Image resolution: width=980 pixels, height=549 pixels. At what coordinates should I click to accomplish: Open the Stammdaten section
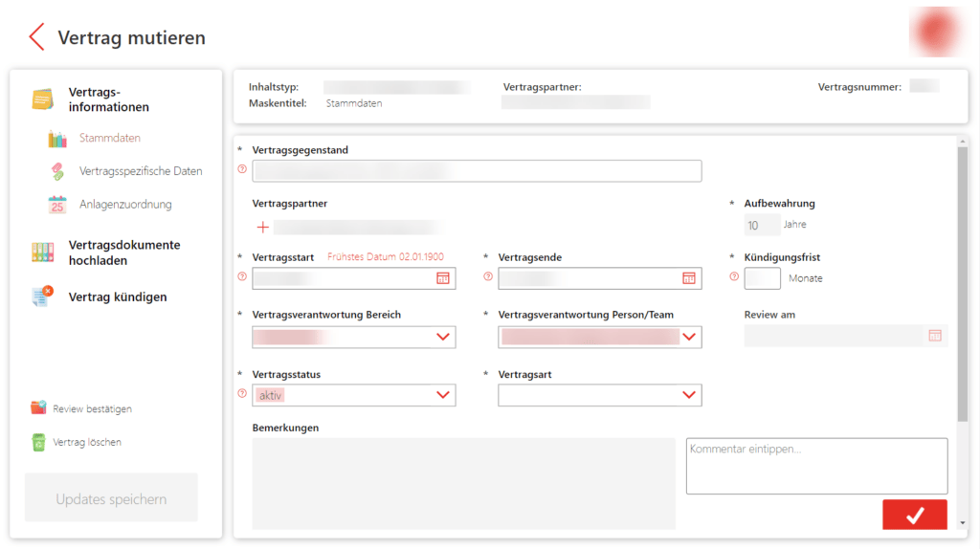coord(109,138)
